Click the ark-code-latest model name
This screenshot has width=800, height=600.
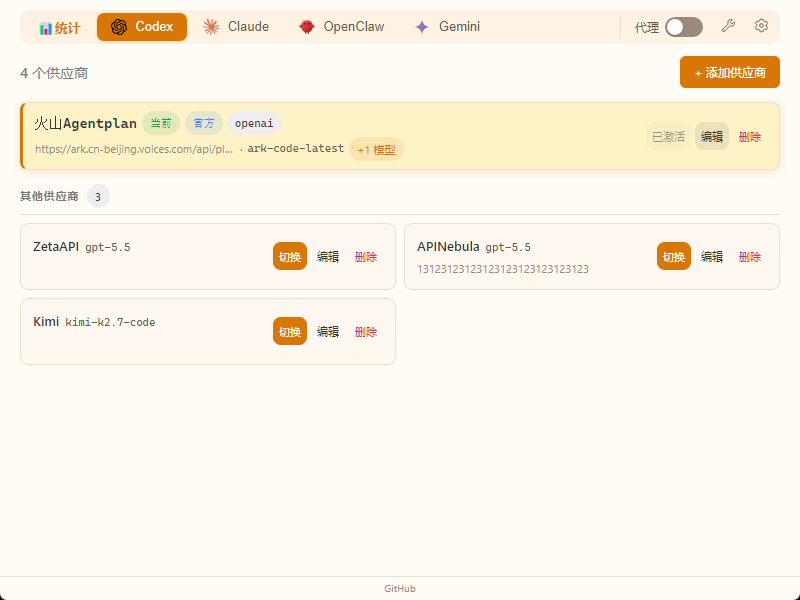[295, 148]
